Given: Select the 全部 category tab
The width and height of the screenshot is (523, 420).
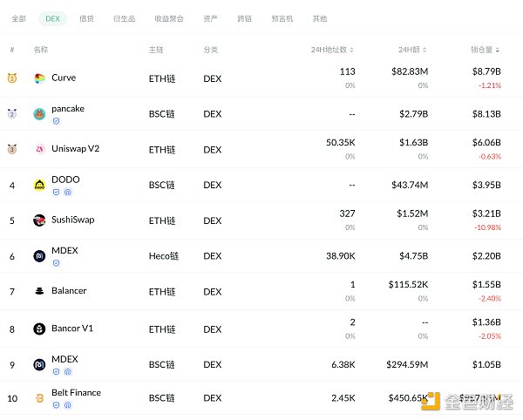Looking at the screenshot, I should (x=19, y=18).
